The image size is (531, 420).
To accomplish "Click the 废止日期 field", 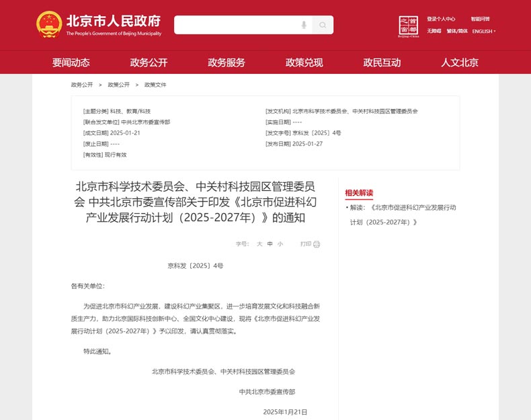I will click(x=101, y=144).
